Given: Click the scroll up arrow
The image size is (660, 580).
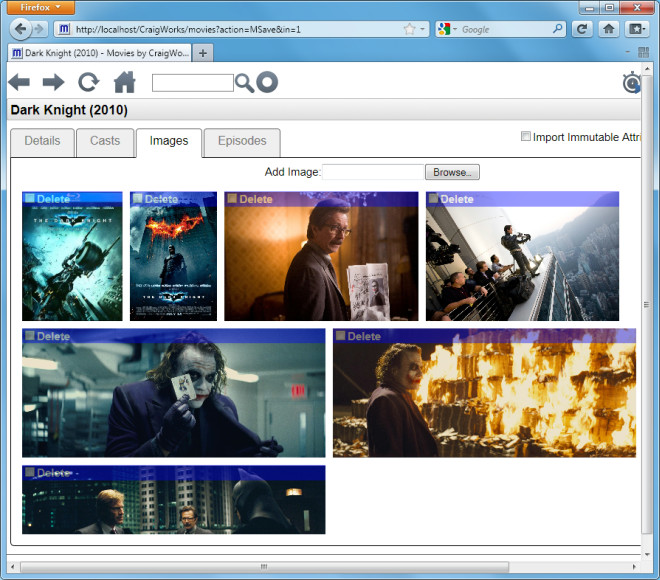Looking at the screenshot, I should click(x=647, y=68).
